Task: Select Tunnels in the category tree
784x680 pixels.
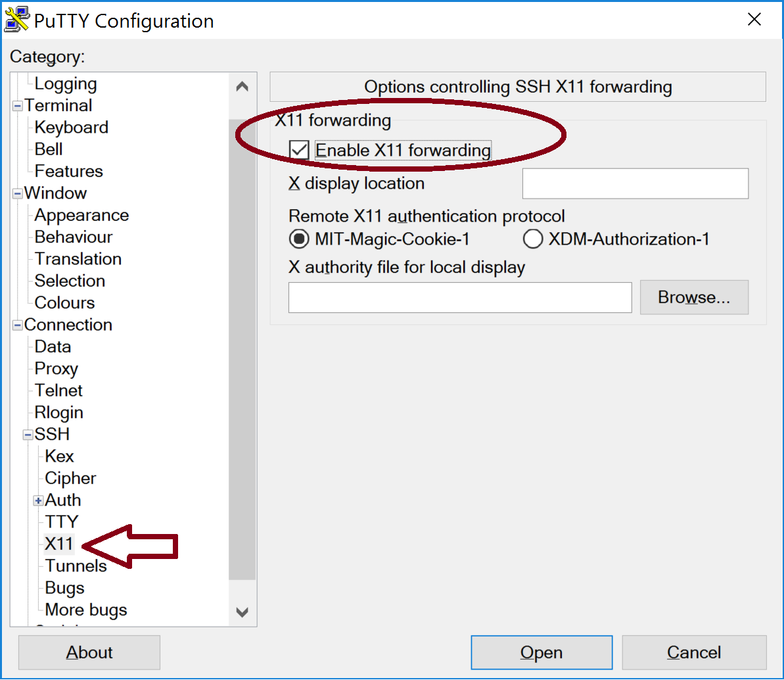Action: pos(76,566)
